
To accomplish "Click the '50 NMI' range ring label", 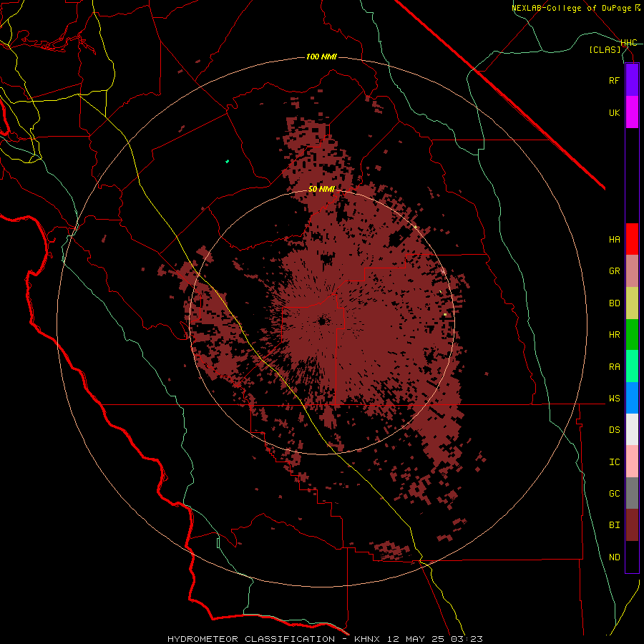I will pos(321,189).
